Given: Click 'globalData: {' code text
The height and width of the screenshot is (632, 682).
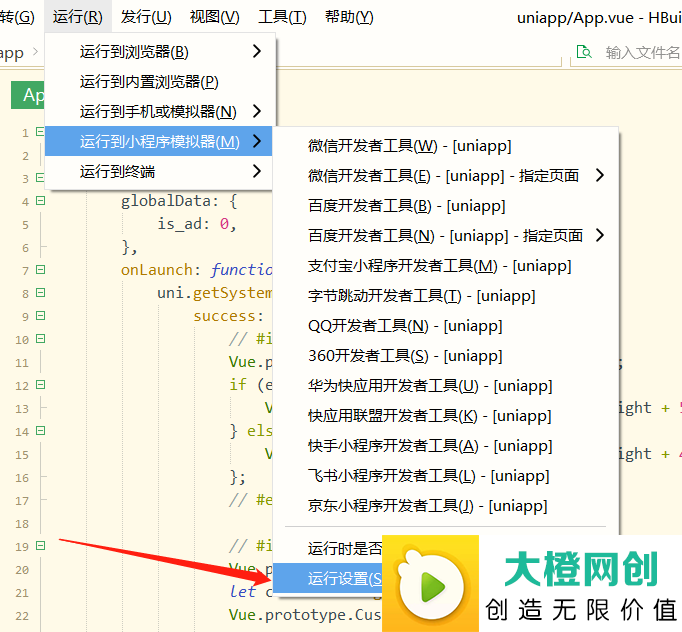Looking at the screenshot, I should [x=179, y=201].
